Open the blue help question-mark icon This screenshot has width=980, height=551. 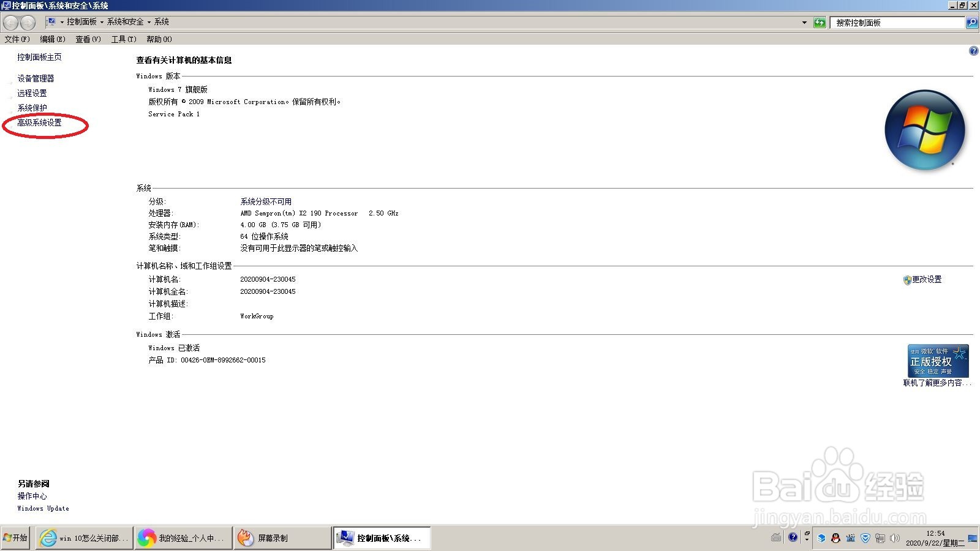click(x=973, y=51)
